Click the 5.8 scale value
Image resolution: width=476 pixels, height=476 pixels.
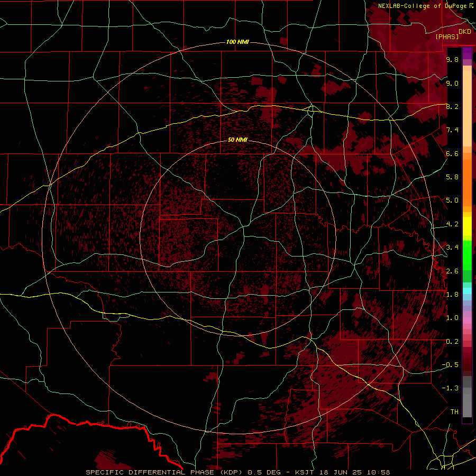pos(452,177)
